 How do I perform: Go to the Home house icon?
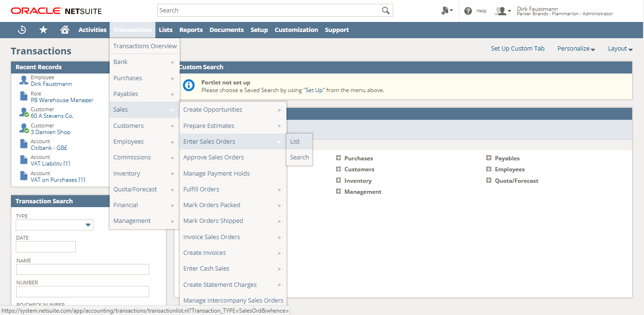[x=65, y=30]
